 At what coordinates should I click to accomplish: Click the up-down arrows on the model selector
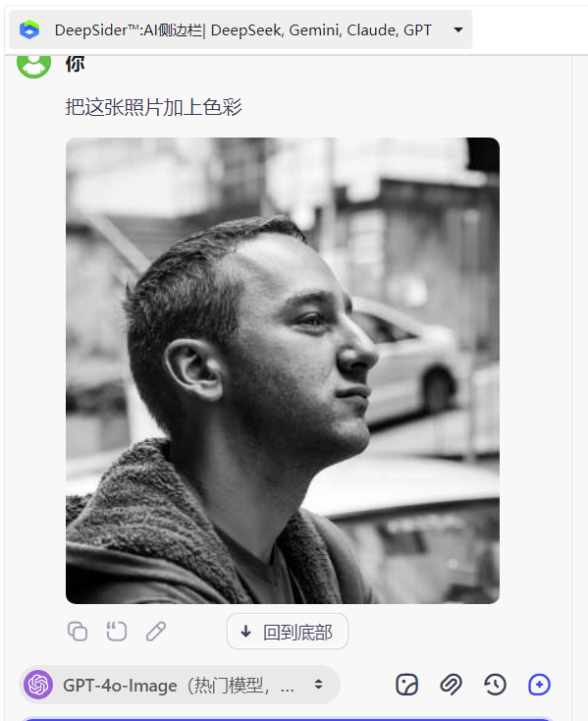tap(318, 685)
